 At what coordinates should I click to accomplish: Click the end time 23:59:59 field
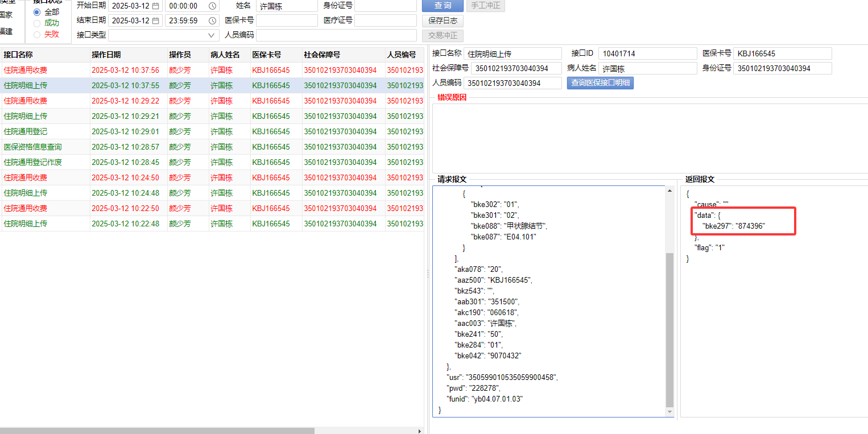192,20
